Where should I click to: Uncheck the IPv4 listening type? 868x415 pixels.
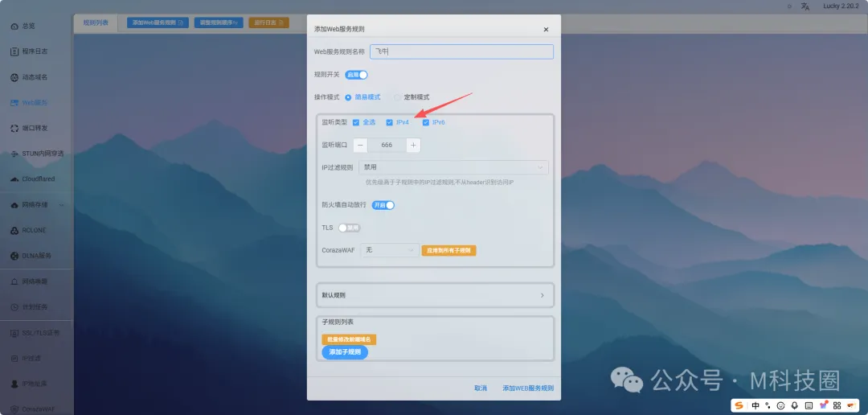click(390, 122)
